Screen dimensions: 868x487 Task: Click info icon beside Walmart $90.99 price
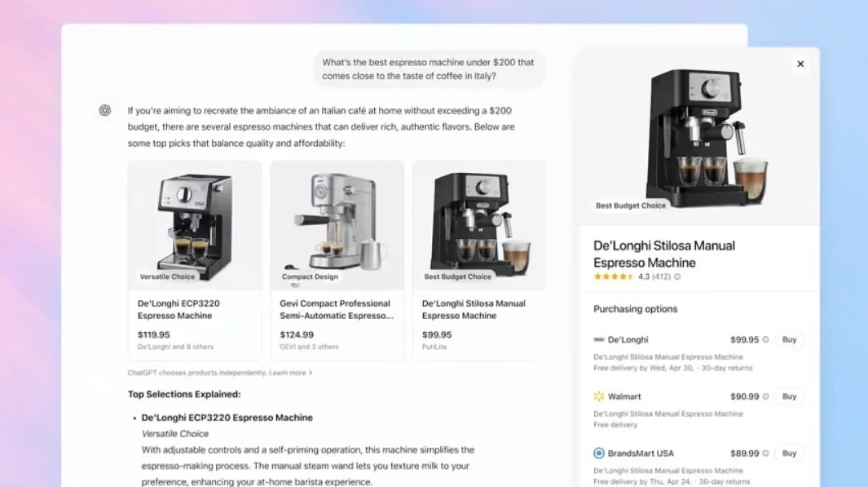point(765,396)
